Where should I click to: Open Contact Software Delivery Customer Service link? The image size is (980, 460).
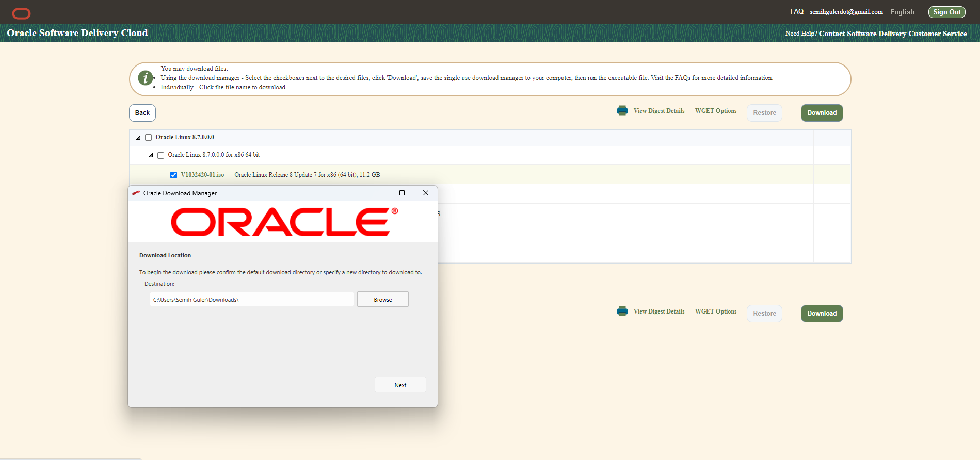click(x=893, y=34)
